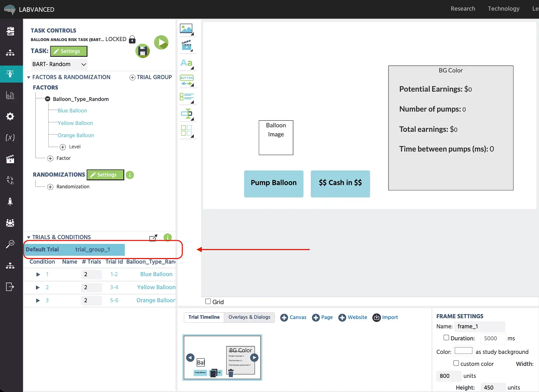Open task Settings button
This screenshot has height=392, width=539.
[x=69, y=51]
